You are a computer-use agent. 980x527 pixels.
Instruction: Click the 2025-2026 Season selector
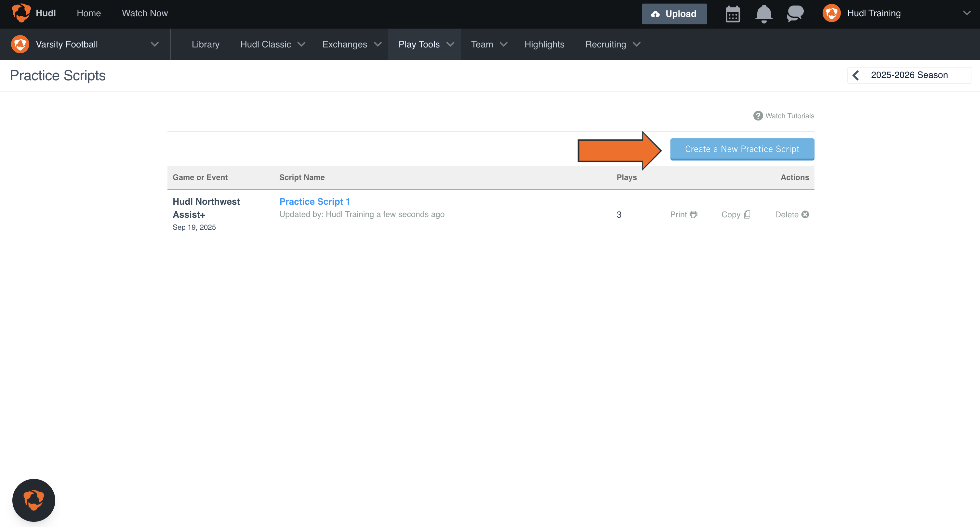coord(909,75)
